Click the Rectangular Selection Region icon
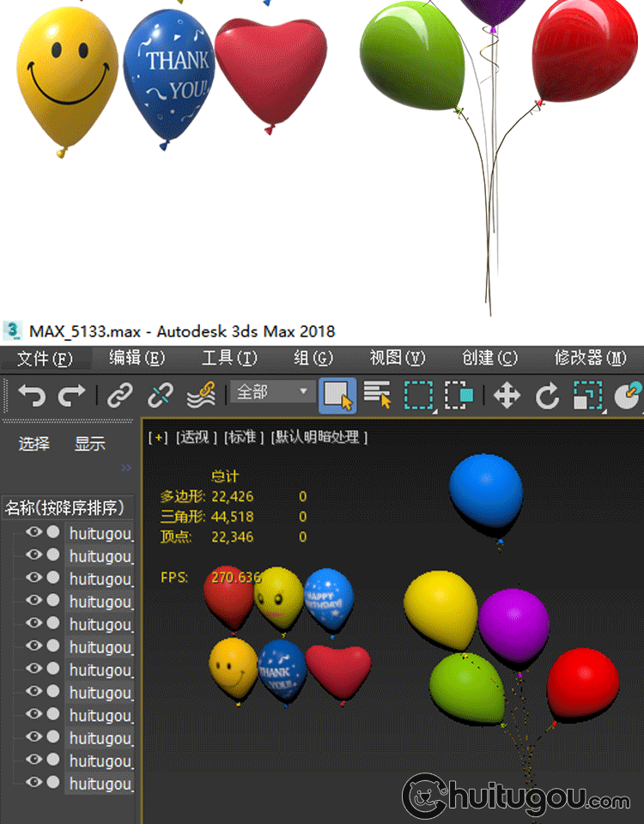The width and height of the screenshot is (644, 824). pos(419,395)
